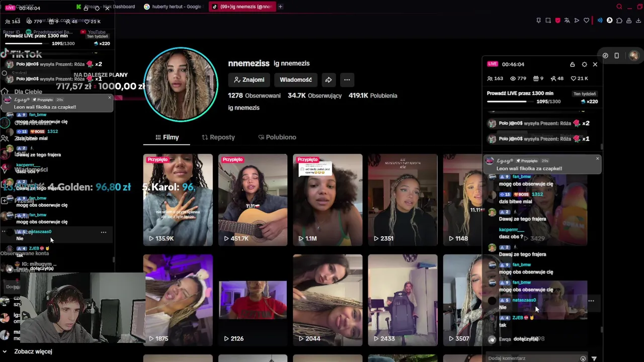Image resolution: width=644 pixels, height=362 pixels.
Task: Open the 'Ten tydzień' period selector
Action: click(585, 94)
